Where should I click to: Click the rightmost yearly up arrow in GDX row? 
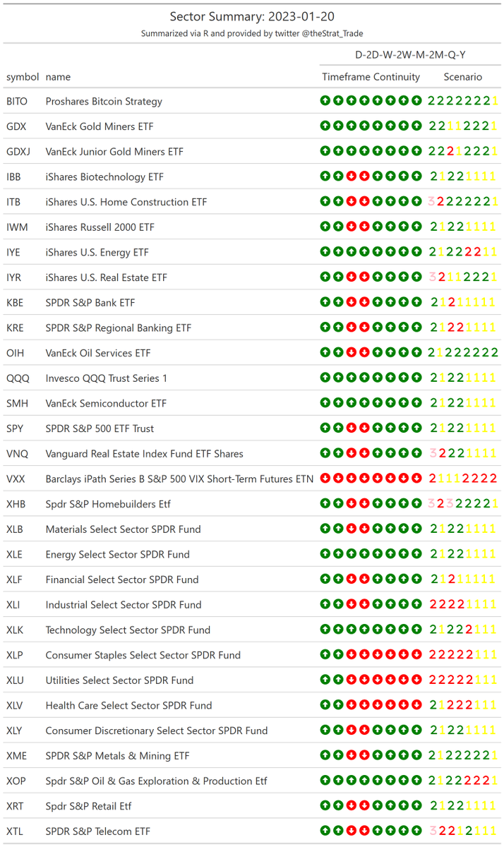416,126
